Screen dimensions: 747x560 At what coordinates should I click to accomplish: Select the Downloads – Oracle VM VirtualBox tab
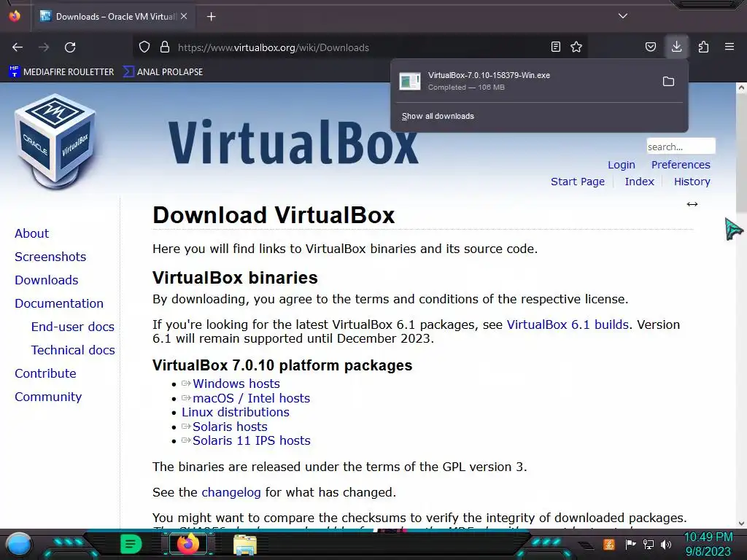tap(113, 17)
